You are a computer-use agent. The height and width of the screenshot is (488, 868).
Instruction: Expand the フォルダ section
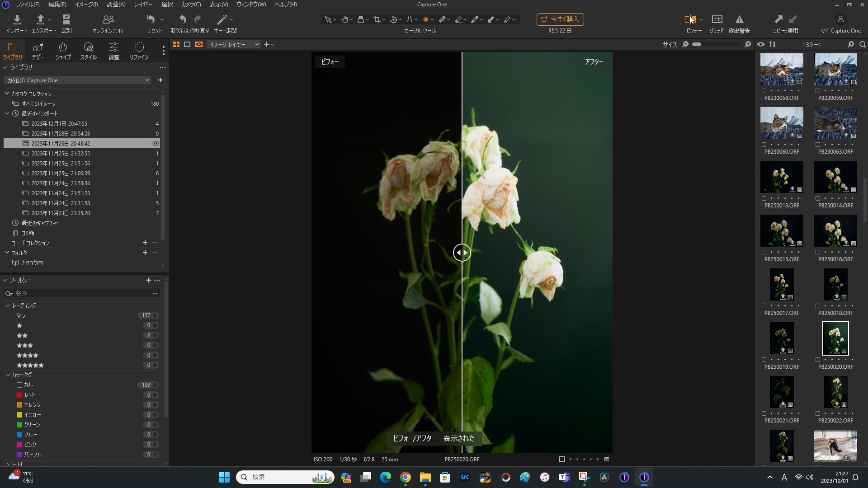7,253
